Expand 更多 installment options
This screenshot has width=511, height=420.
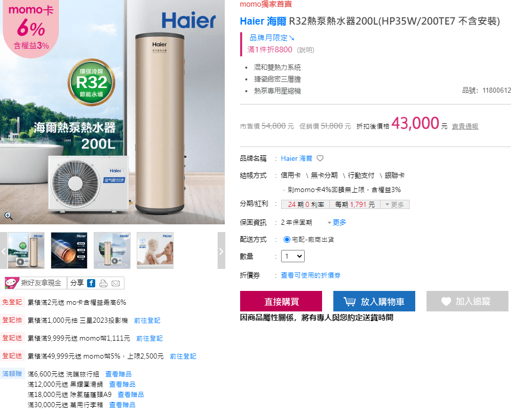395,204
